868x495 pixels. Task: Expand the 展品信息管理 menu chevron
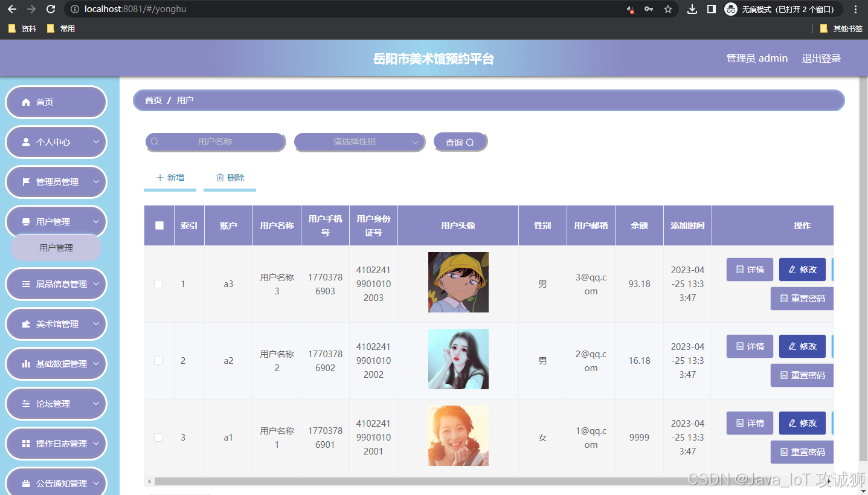(96, 283)
